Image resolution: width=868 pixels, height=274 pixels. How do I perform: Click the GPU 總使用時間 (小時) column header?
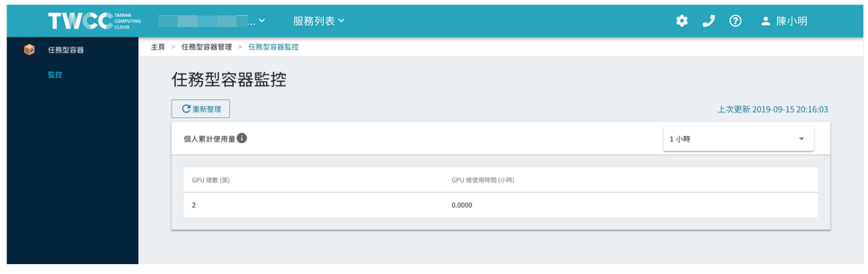[483, 180]
